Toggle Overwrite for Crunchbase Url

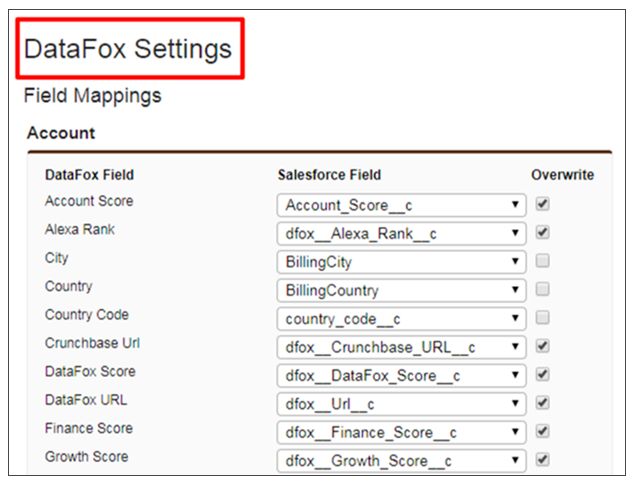pos(542,346)
